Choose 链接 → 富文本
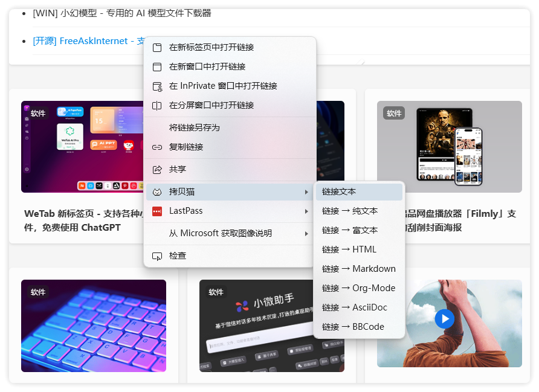The height and width of the screenshot is (392, 539). 359,231
